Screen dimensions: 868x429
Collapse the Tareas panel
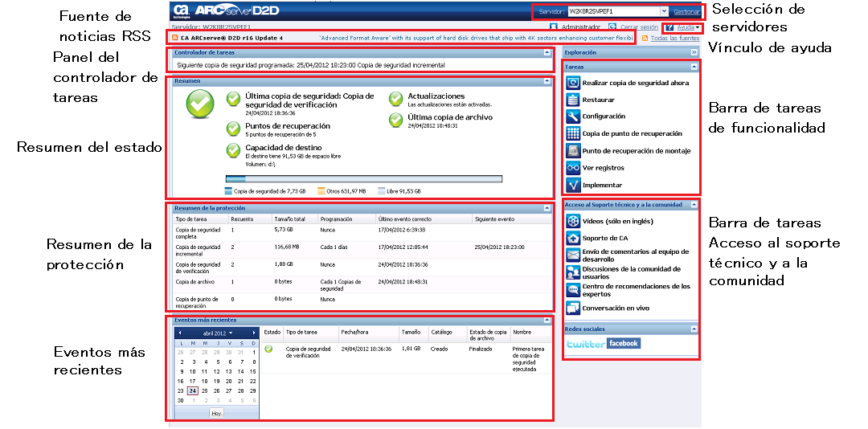coord(693,67)
